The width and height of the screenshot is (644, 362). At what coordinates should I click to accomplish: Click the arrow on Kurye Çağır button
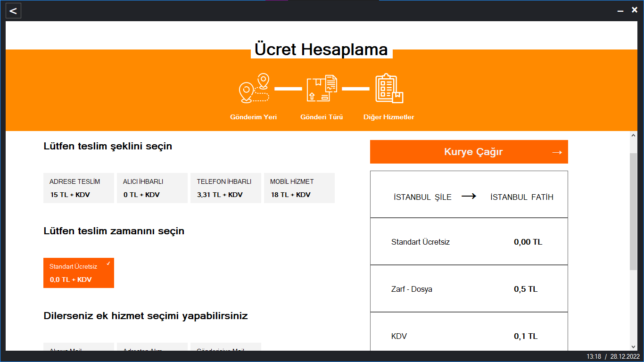click(x=557, y=152)
